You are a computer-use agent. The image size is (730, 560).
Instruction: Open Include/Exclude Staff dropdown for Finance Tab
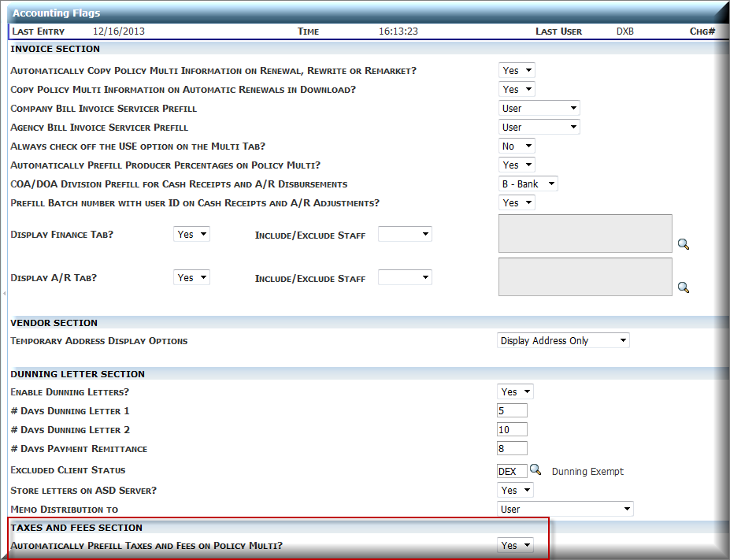tap(405, 234)
